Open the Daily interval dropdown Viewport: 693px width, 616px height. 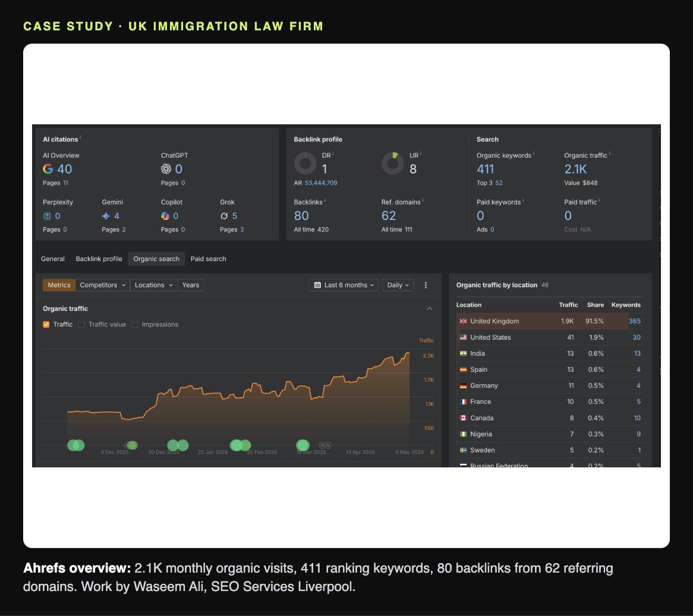[398, 285]
